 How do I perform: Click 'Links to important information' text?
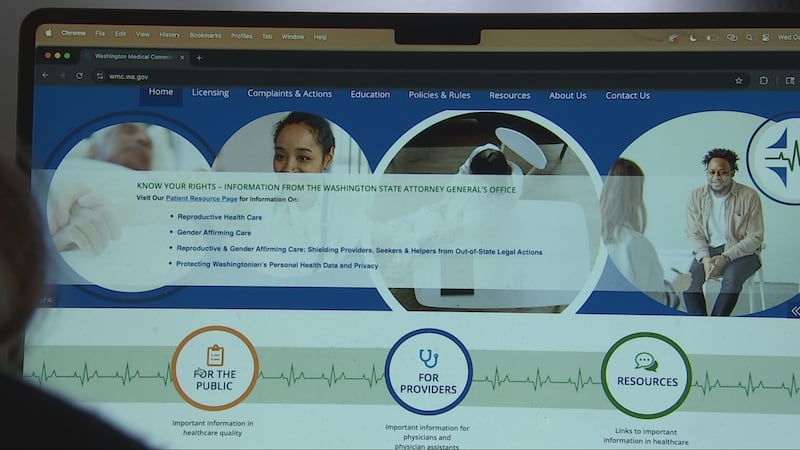(646, 436)
